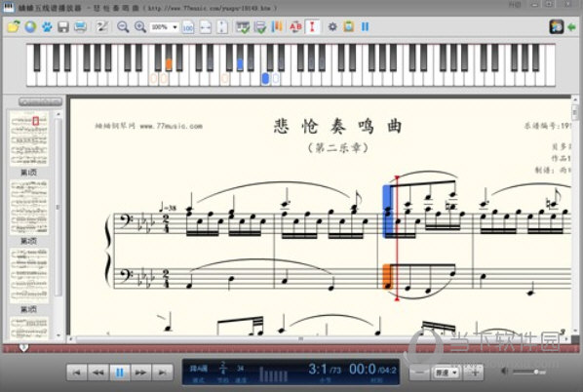
Task: Decrease tempo with the minus button
Action: tap(420, 372)
